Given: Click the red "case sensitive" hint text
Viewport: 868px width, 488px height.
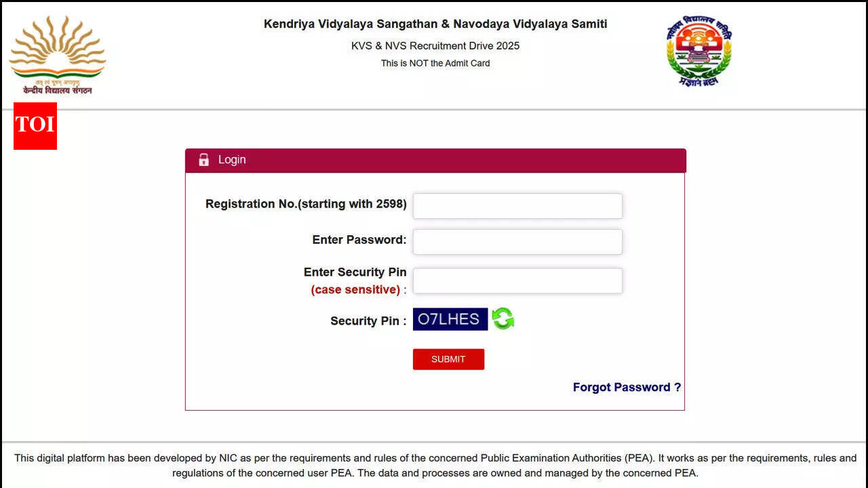Looking at the screenshot, I should (355, 290).
